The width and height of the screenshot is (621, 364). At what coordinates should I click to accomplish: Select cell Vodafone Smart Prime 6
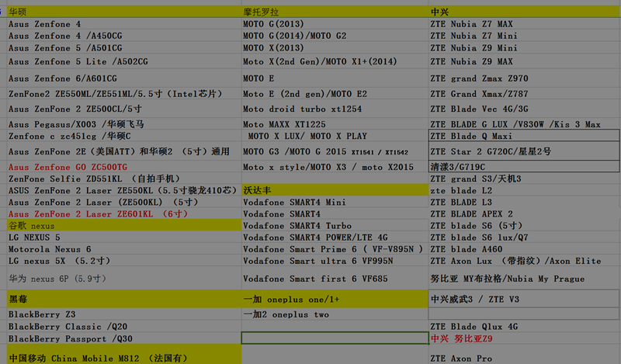(x=335, y=249)
